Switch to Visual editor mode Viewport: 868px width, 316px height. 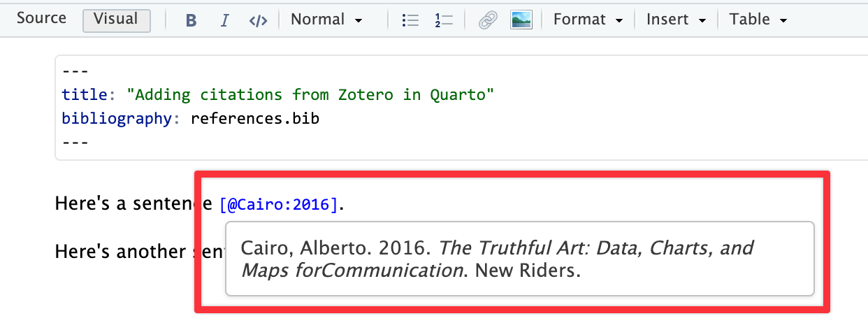pos(116,20)
